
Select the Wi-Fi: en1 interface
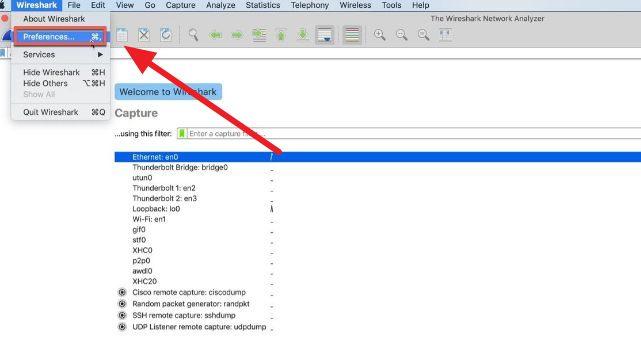(149, 219)
